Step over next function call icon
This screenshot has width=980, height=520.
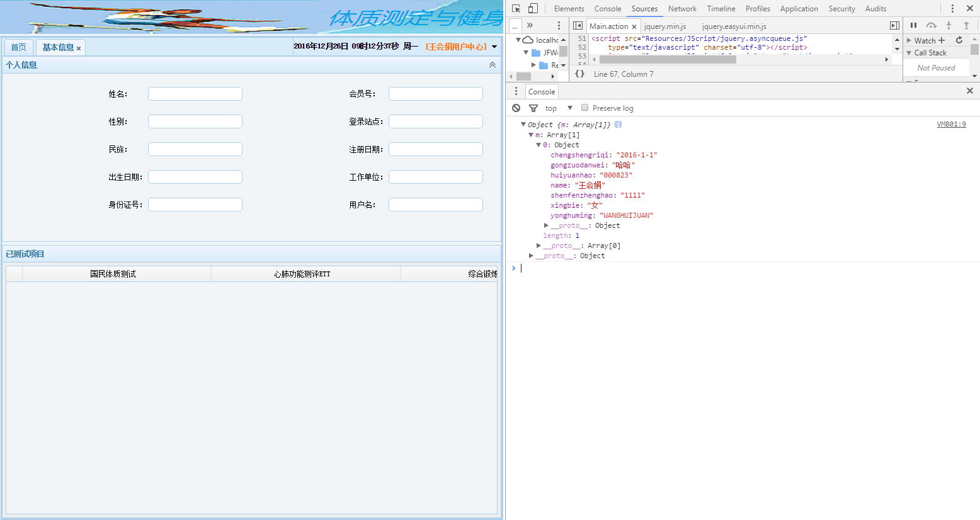click(931, 25)
